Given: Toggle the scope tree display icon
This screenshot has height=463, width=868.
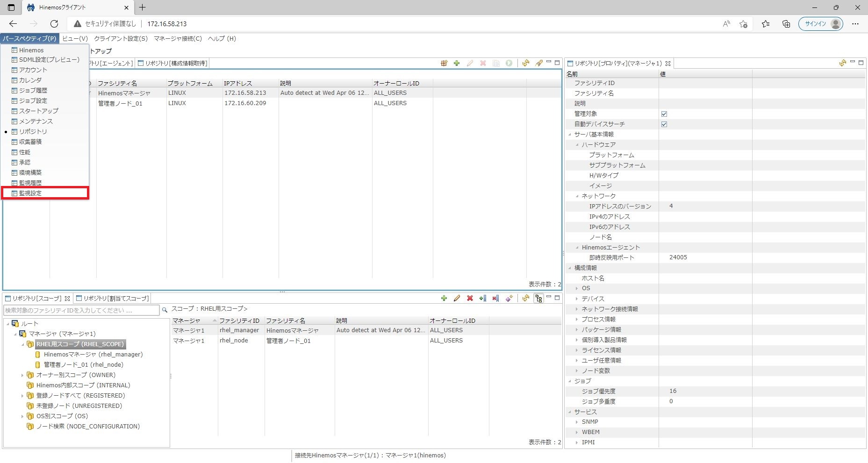Looking at the screenshot, I should click(x=538, y=298).
